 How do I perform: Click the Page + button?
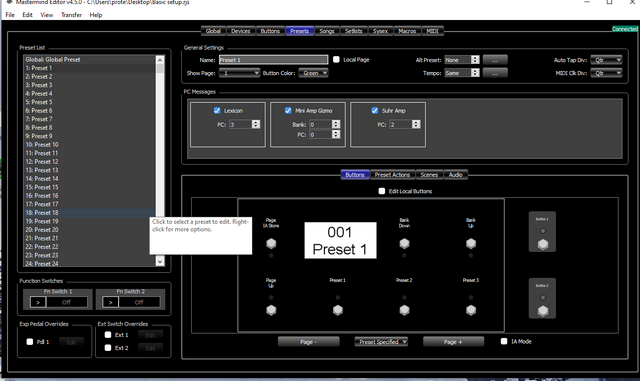point(453,342)
